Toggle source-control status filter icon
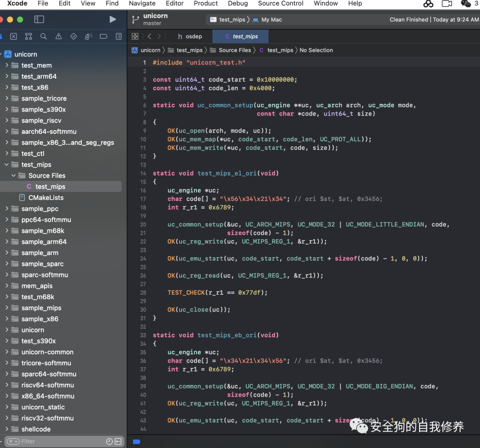Viewport: 480px width, 448px height. tap(118, 441)
